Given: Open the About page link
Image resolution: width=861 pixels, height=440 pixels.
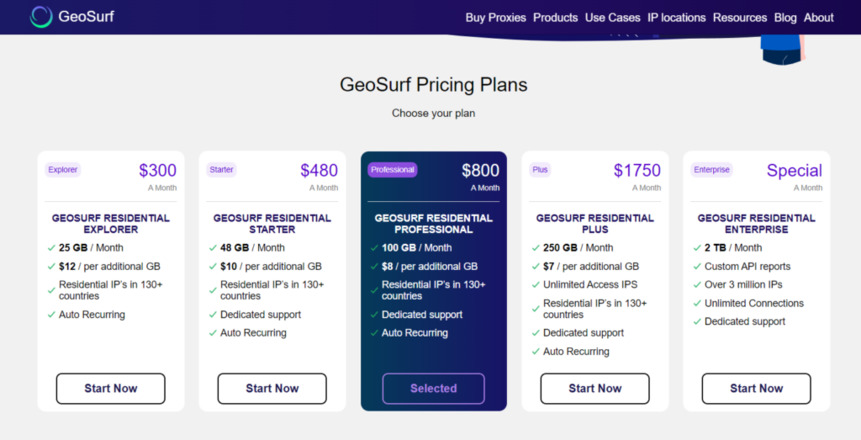Looking at the screenshot, I should coord(819,18).
